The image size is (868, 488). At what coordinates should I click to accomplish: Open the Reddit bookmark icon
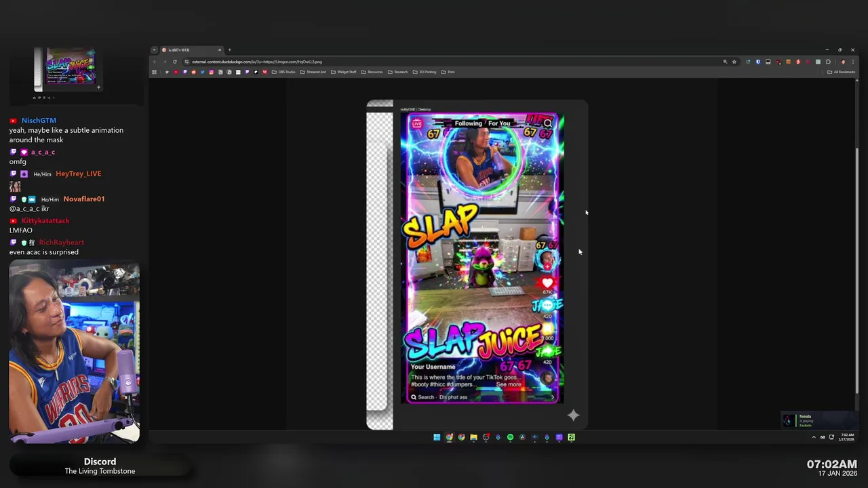click(x=193, y=72)
